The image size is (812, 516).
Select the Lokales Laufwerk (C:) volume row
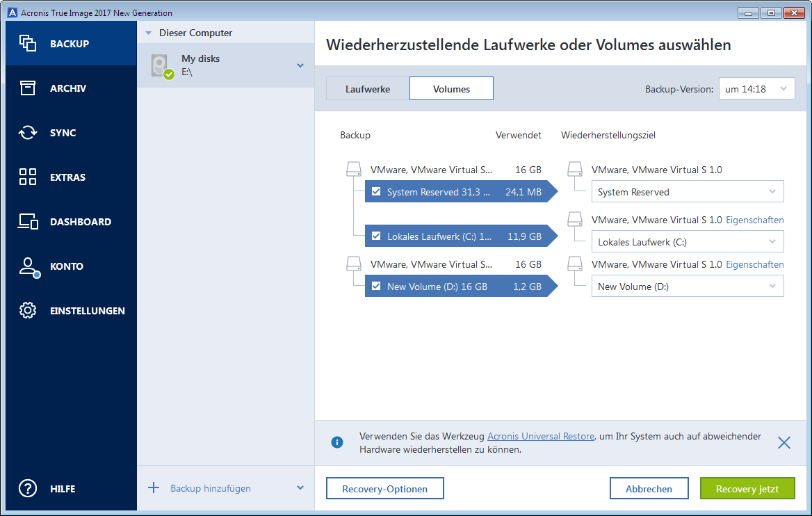coord(461,236)
